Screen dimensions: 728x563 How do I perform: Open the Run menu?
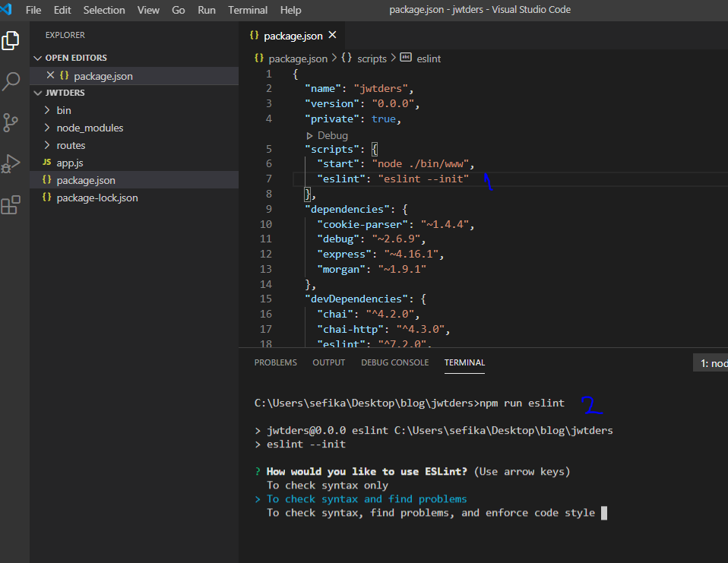point(207,10)
